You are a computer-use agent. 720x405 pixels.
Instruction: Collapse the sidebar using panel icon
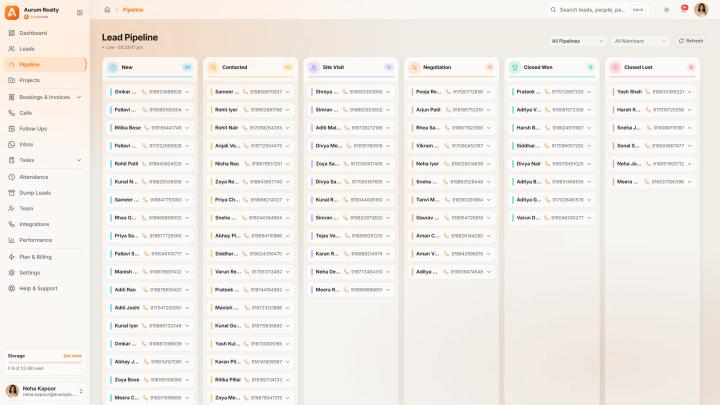coord(80,12)
